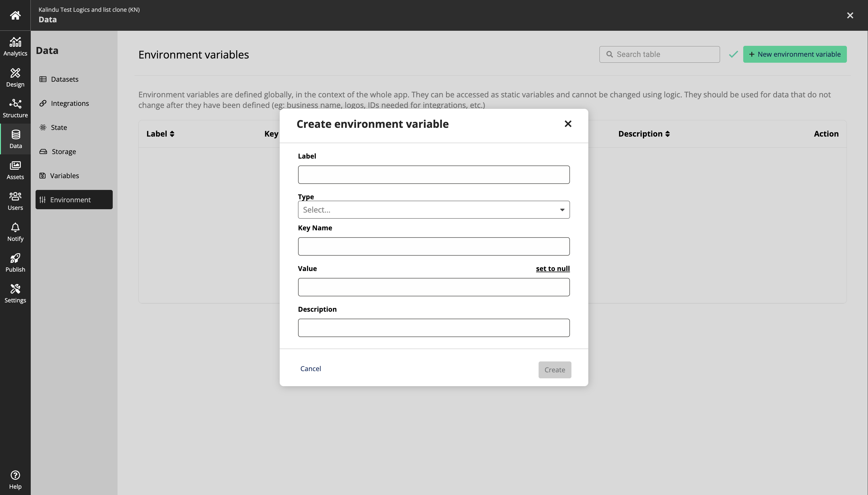Click the search magnifier icon
868x495 pixels.
(x=609, y=54)
